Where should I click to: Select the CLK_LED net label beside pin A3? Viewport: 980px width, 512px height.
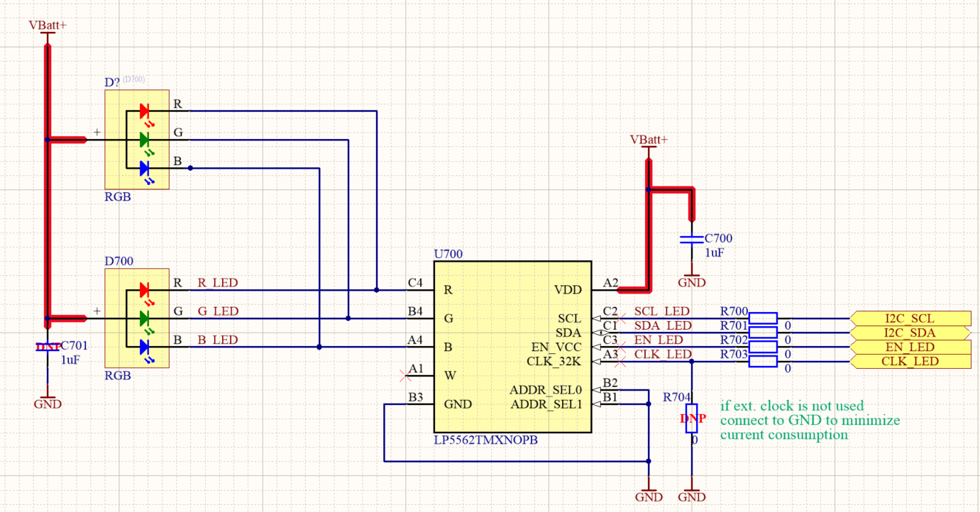pos(663,354)
